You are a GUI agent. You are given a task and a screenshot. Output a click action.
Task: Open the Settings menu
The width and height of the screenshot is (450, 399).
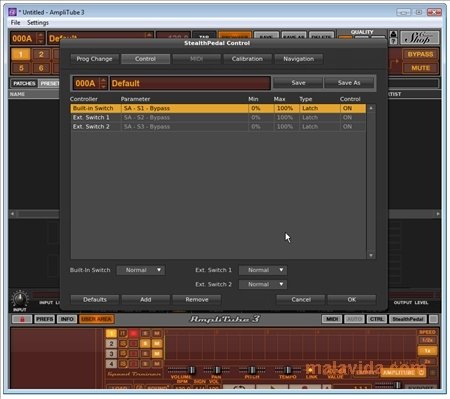click(38, 23)
